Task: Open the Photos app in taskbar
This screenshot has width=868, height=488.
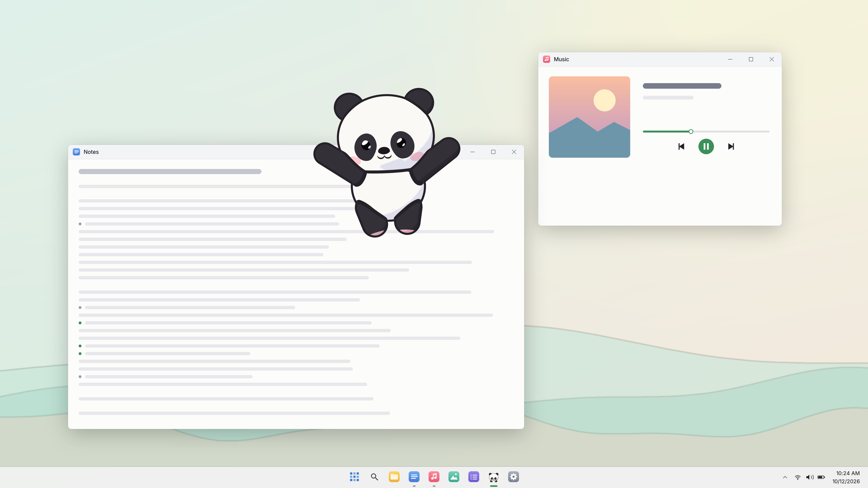Action: click(x=453, y=477)
